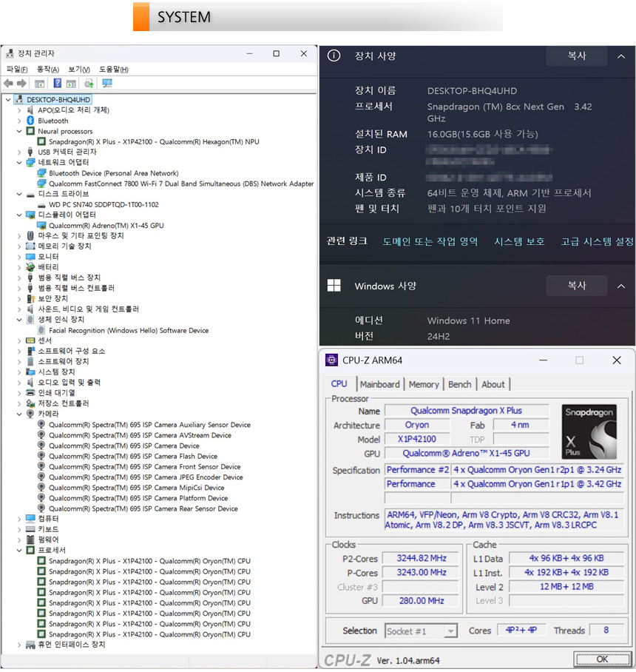Collapse the 카메라 (Camera) category
The height and width of the screenshot is (672, 636).
point(19,414)
